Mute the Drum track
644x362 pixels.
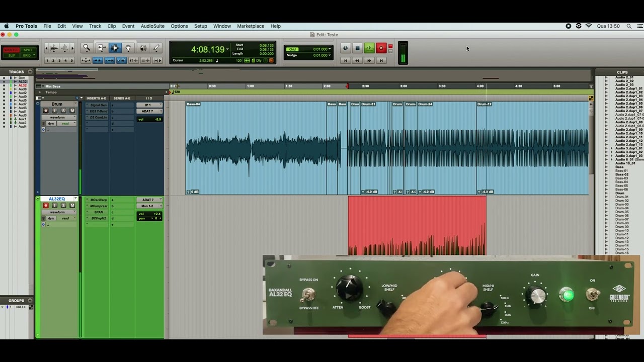(x=72, y=111)
